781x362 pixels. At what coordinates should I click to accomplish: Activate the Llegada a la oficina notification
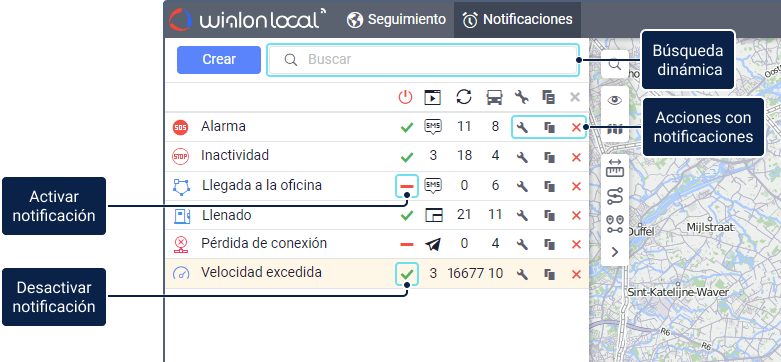[x=407, y=186]
